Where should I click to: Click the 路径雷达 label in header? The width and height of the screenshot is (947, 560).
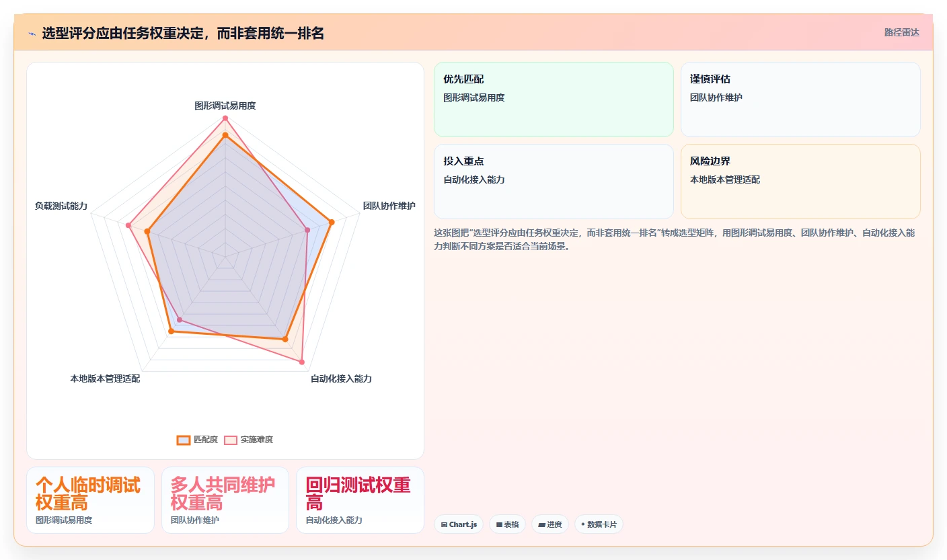(x=901, y=32)
